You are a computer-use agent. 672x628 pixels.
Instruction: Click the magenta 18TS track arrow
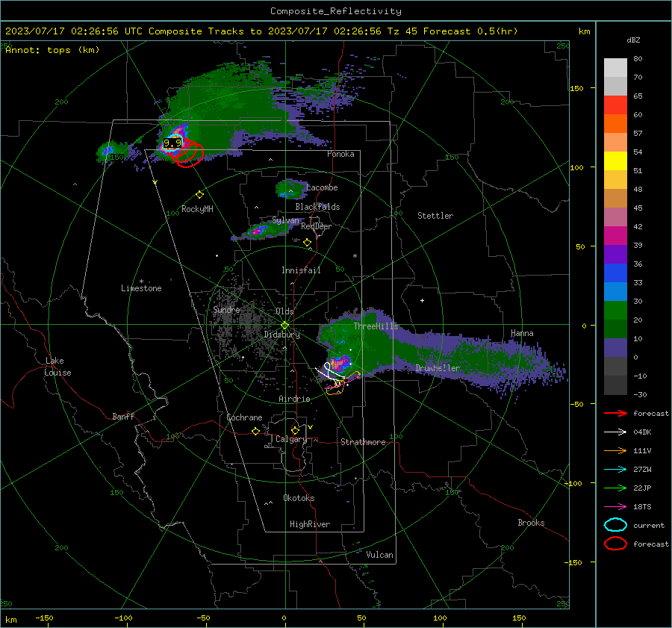(615, 507)
